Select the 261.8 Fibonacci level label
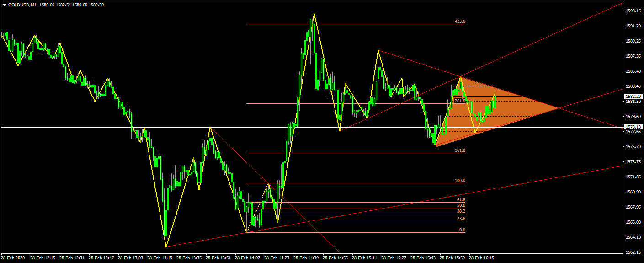This screenshot has height=263, width=644. (460, 101)
